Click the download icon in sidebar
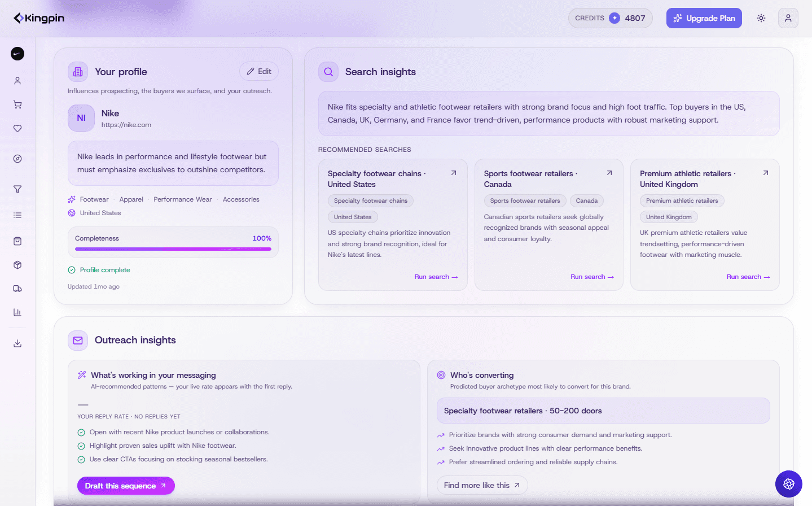The height and width of the screenshot is (506, 812). [x=17, y=343]
